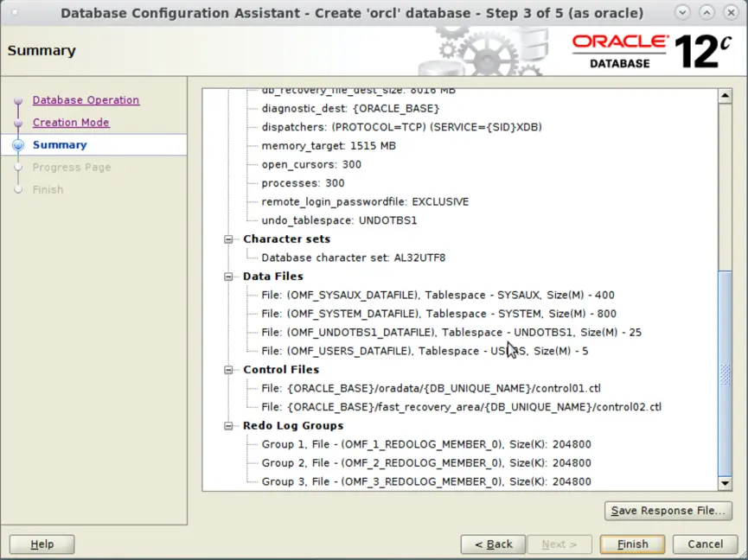Maximize window using title bar up-arrow button
The image size is (748, 560).
(707, 12)
